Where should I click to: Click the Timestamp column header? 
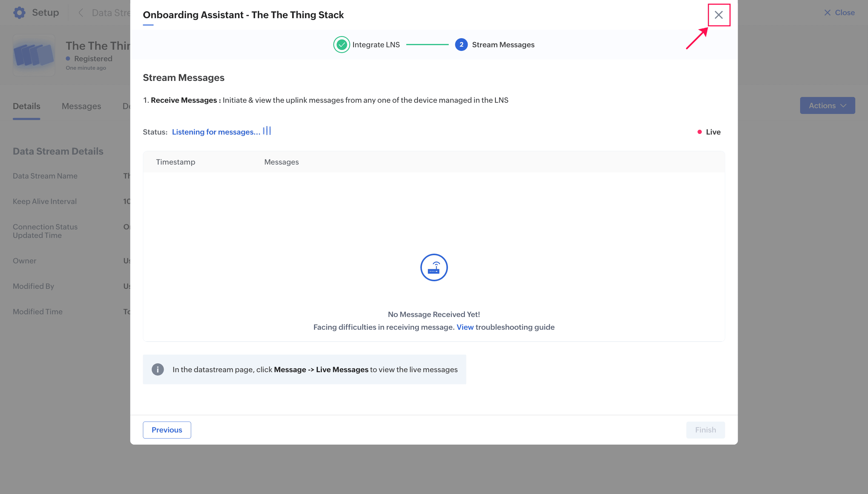click(x=176, y=162)
